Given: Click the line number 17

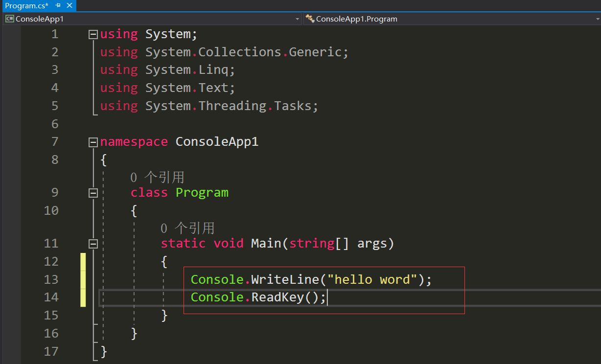Looking at the screenshot, I should pyautogui.click(x=51, y=351).
